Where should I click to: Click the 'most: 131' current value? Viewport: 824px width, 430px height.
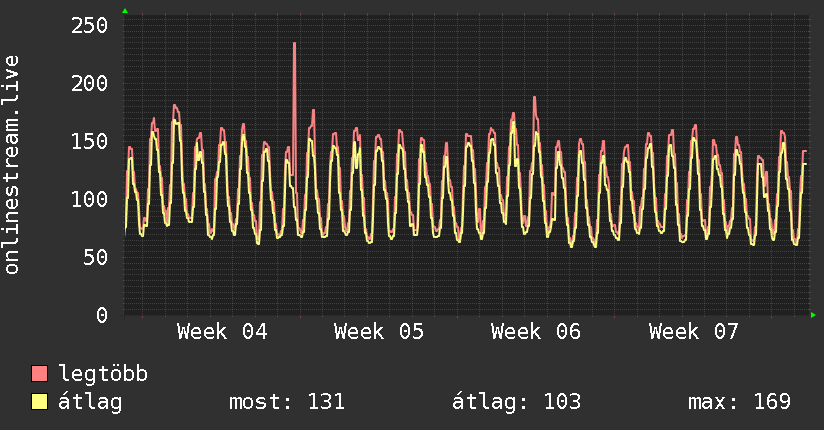tap(287, 402)
